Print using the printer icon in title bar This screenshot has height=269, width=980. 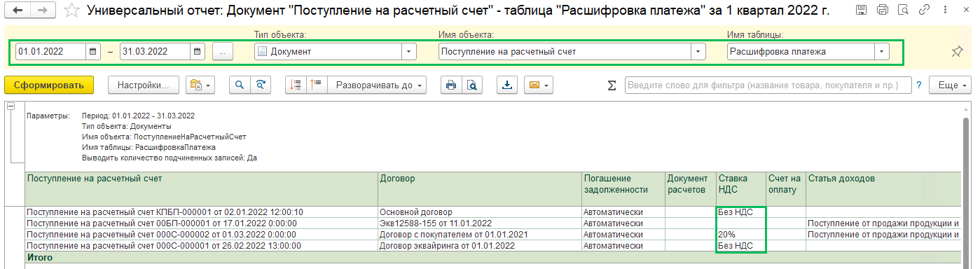(x=883, y=10)
